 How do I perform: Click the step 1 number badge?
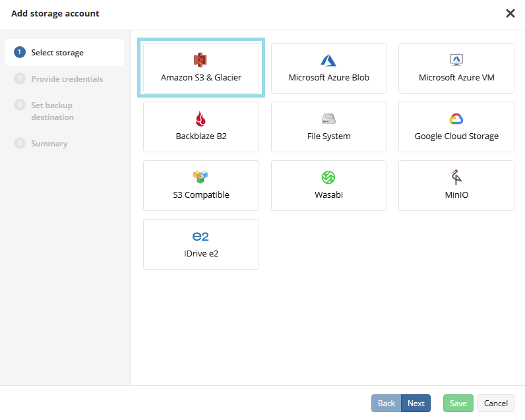(x=20, y=52)
